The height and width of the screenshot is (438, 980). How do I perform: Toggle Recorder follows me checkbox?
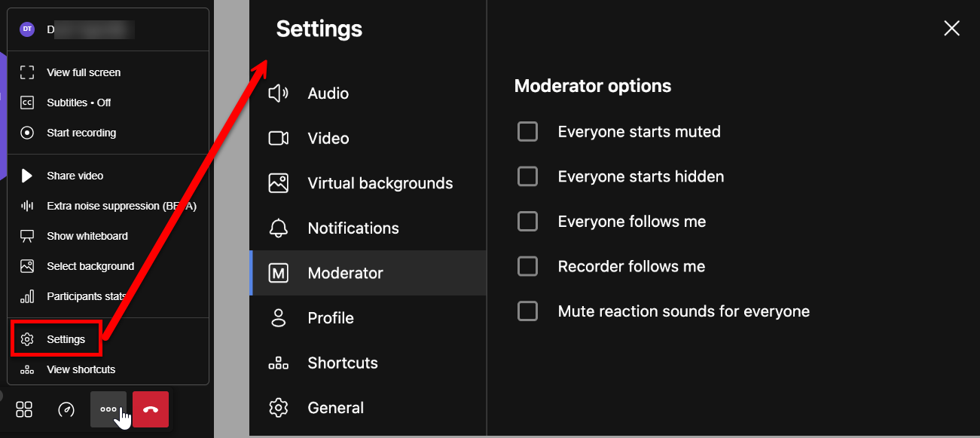(x=527, y=266)
